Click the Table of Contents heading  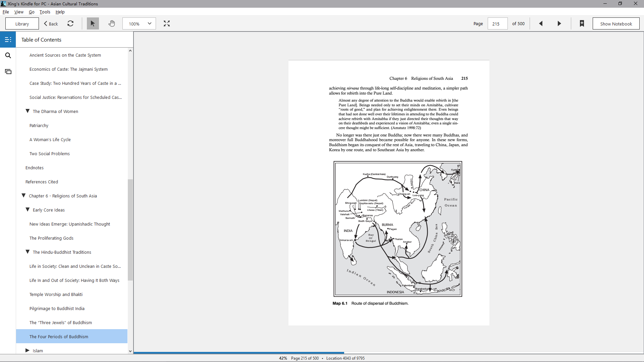tap(41, 40)
